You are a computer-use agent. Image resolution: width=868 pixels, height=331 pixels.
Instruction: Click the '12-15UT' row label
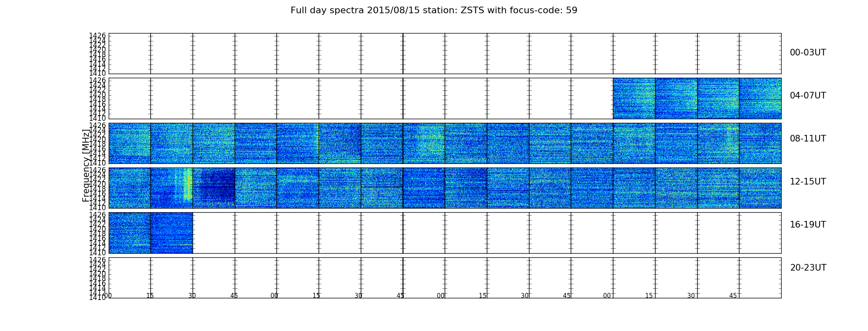[808, 182]
